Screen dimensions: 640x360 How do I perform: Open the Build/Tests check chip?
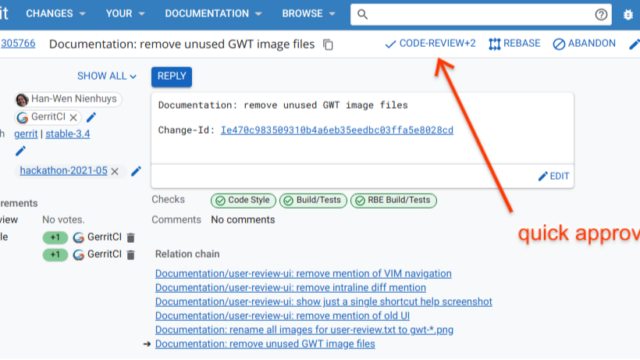coord(313,200)
